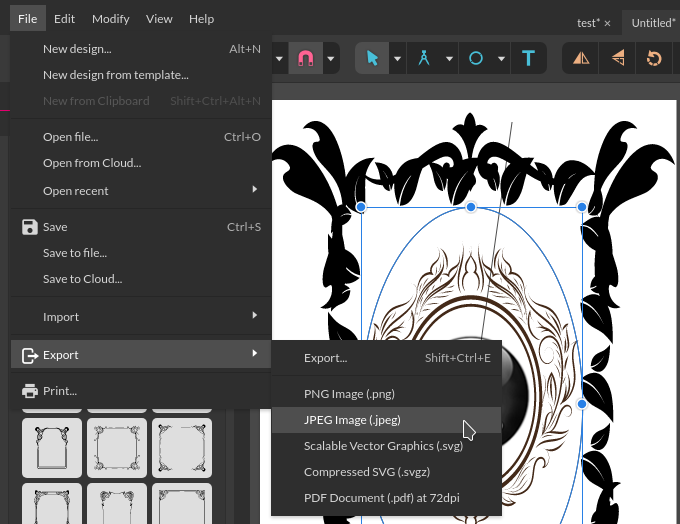The height and width of the screenshot is (524, 680).
Task: Open the Edit menu
Action: 64,19
